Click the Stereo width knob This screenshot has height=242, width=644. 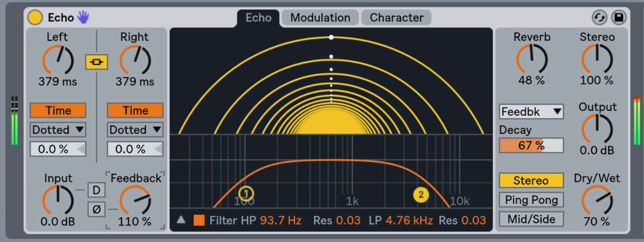pyautogui.click(x=597, y=59)
